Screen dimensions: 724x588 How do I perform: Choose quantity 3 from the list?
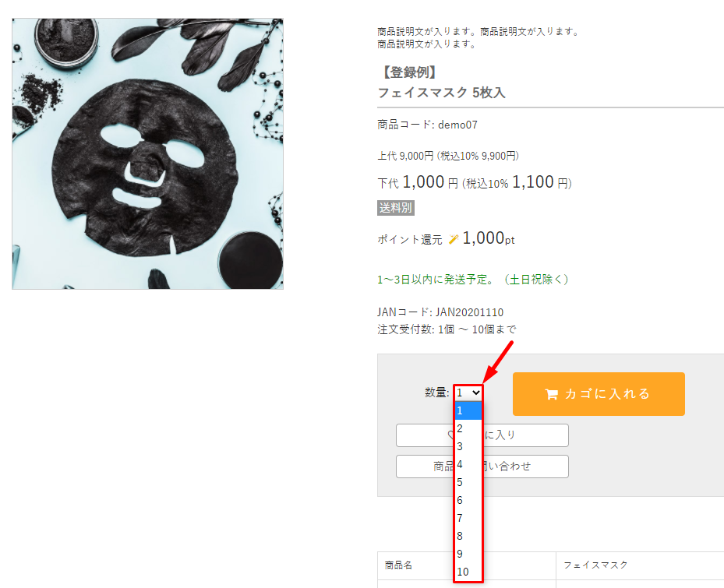pos(468,446)
